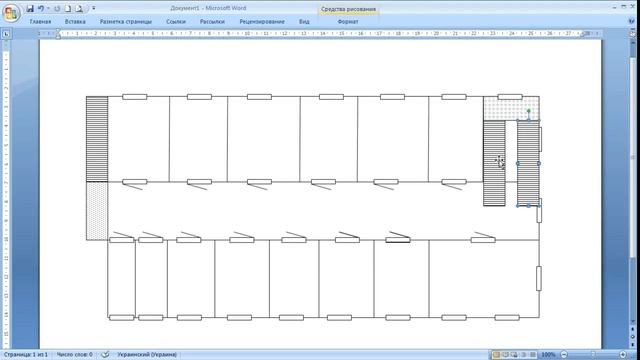Click Next Page double-arrow under scrollbar
This screenshot has height=360, width=640.
point(633,345)
